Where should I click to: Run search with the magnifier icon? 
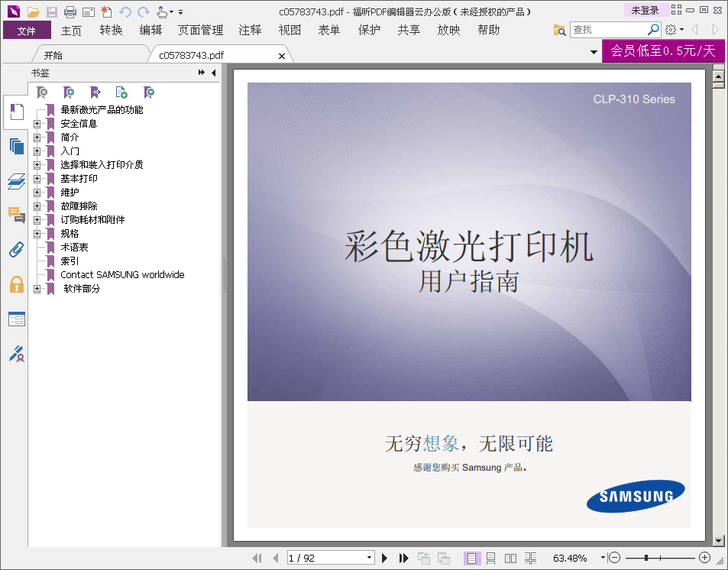click(x=653, y=30)
